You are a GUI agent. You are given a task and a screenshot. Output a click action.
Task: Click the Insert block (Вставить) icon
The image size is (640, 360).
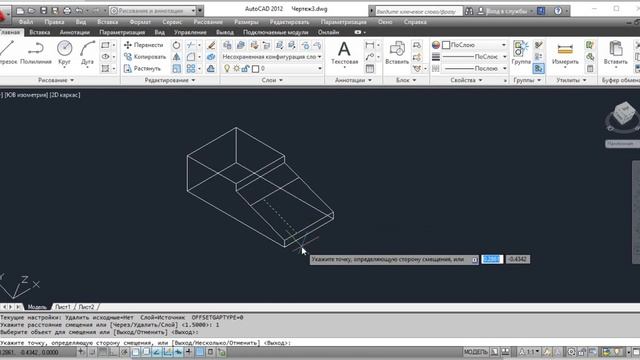pyautogui.click(x=397, y=53)
